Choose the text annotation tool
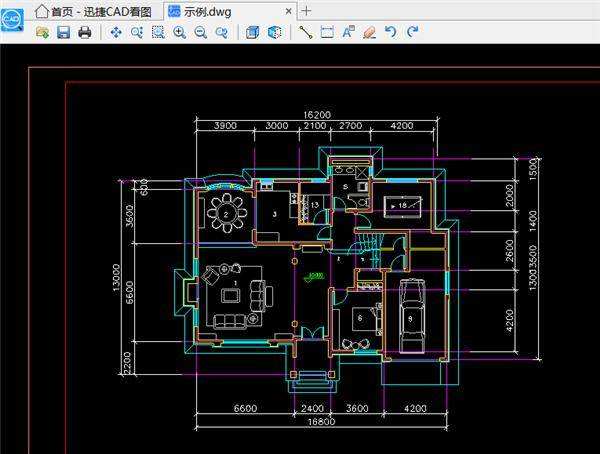 [348, 32]
